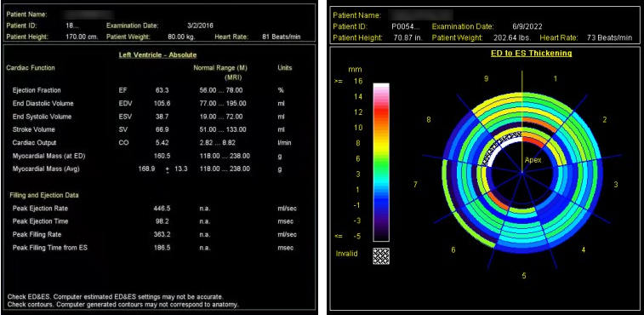
Task: Click the End Systolic Volume value 38.7
Action: click(x=162, y=117)
